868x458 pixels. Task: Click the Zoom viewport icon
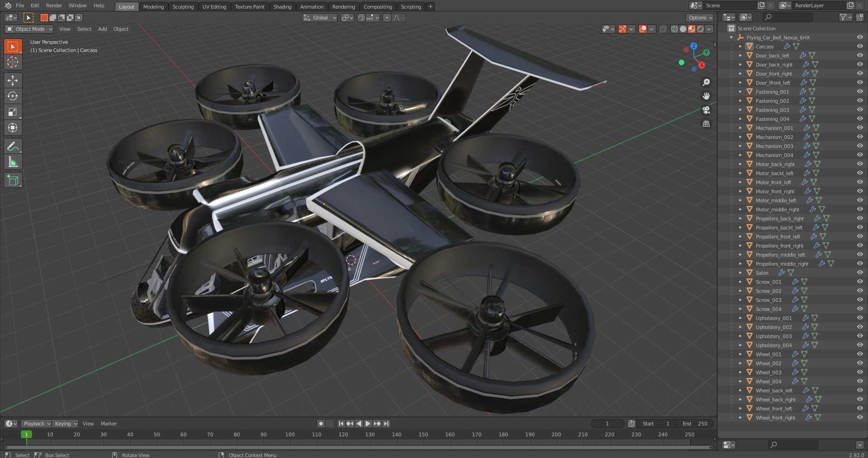pyautogui.click(x=706, y=82)
